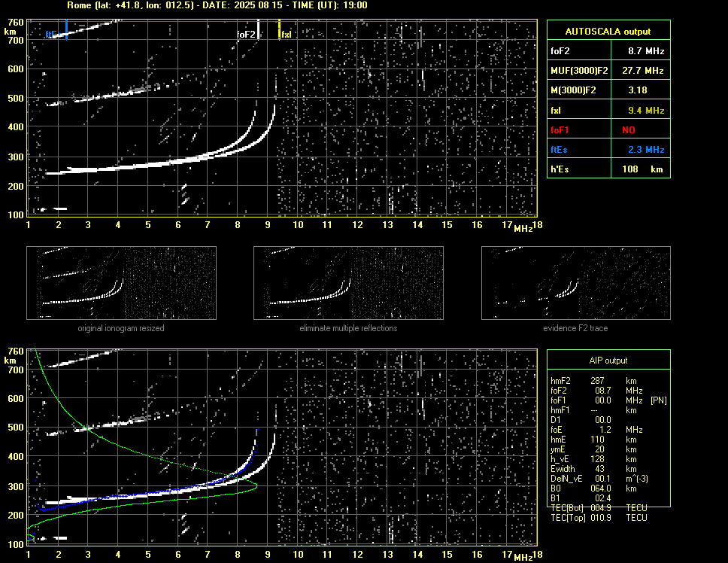Select the red "NO" foF1 value
This screenshot has height=563, width=728.
click(629, 130)
